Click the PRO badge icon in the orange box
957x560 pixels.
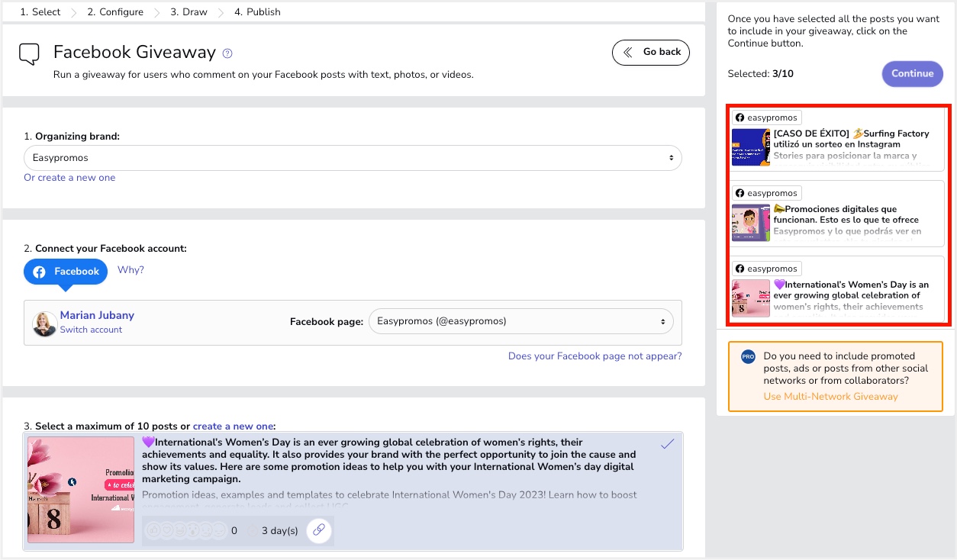click(748, 356)
